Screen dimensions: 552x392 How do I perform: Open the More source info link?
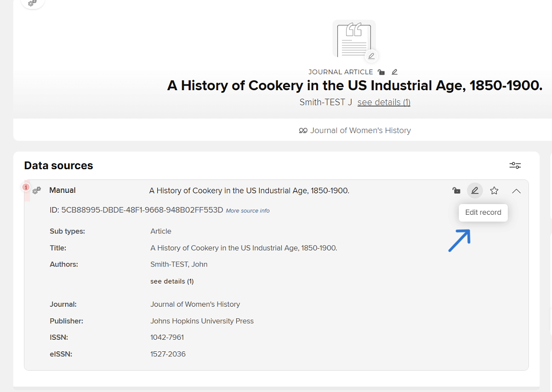click(x=247, y=211)
